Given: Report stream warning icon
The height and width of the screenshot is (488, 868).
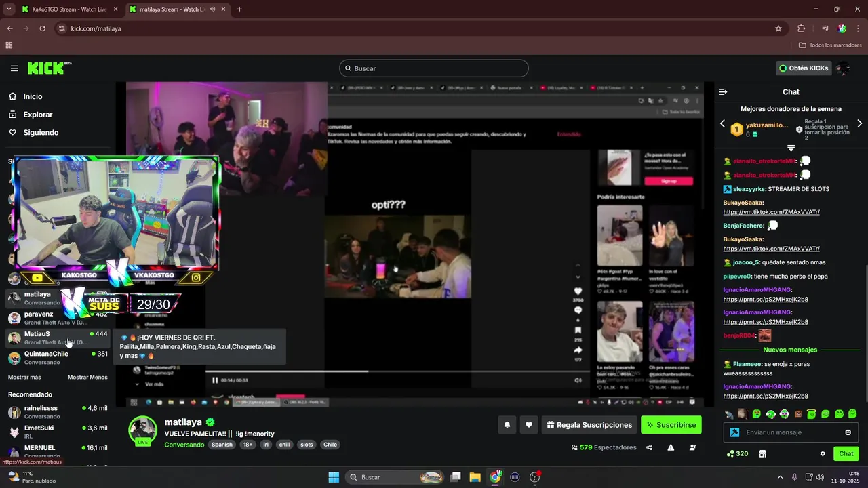Looking at the screenshot, I should [x=671, y=447].
